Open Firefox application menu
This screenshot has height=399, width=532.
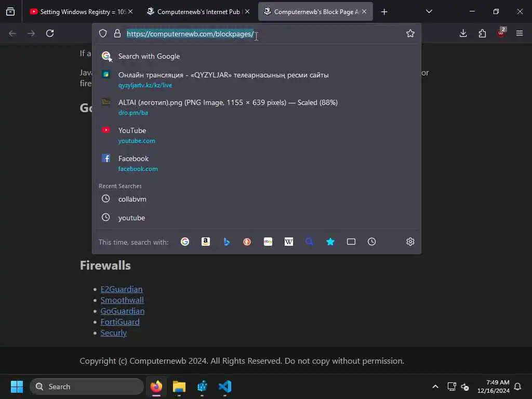pyautogui.click(x=520, y=33)
